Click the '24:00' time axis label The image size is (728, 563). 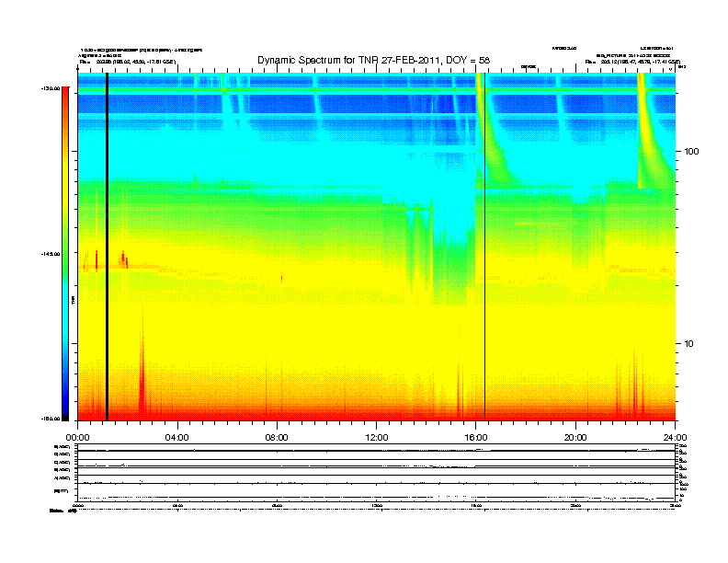[675, 438]
